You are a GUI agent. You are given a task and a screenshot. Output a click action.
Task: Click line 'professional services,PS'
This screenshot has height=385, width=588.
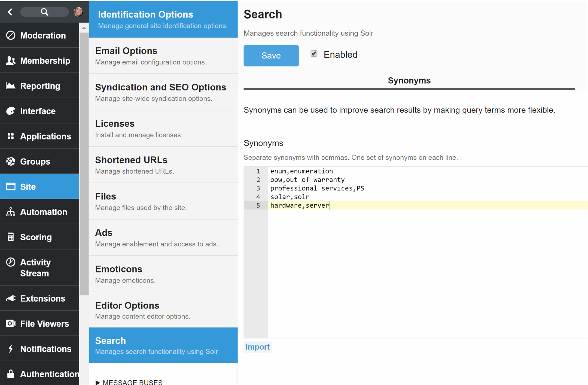pos(317,188)
